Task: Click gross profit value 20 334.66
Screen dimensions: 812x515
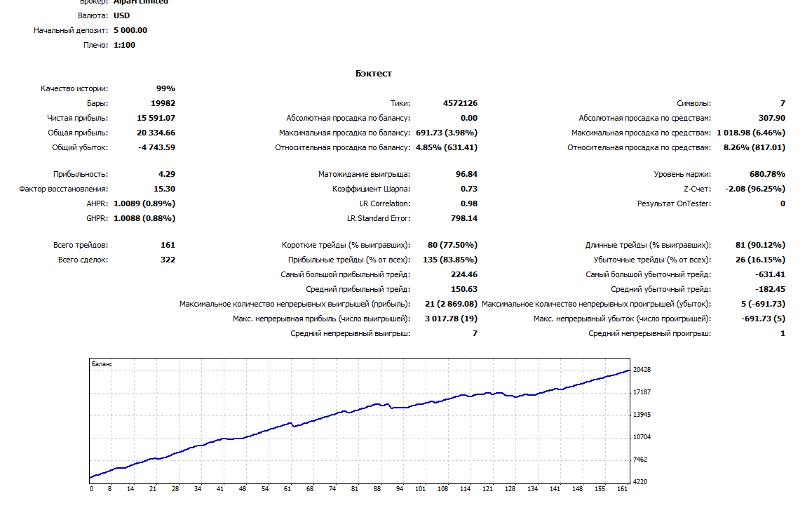Action: (156, 133)
